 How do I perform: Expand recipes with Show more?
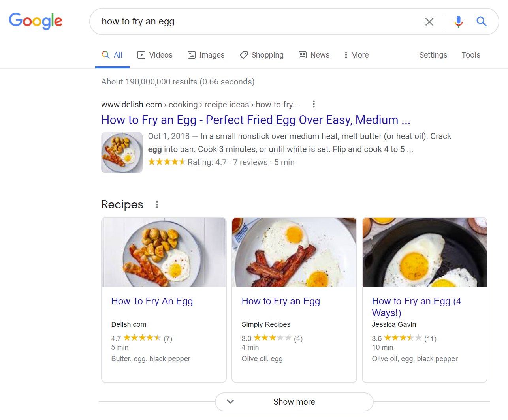click(x=294, y=402)
